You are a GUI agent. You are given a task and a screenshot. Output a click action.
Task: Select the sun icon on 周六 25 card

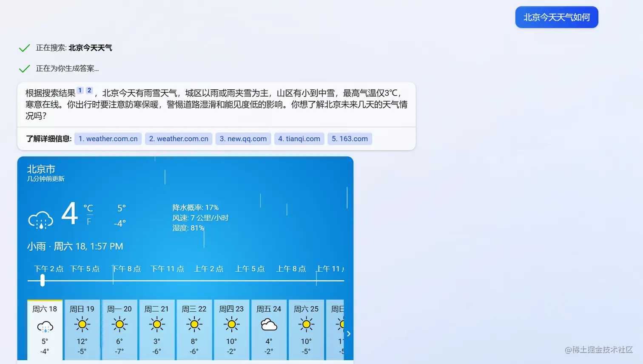pyautogui.click(x=306, y=324)
